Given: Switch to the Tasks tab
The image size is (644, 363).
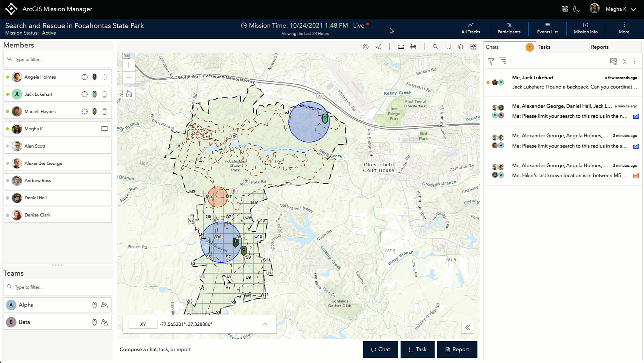Looking at the screenshot, I should (x=562, y=47).
